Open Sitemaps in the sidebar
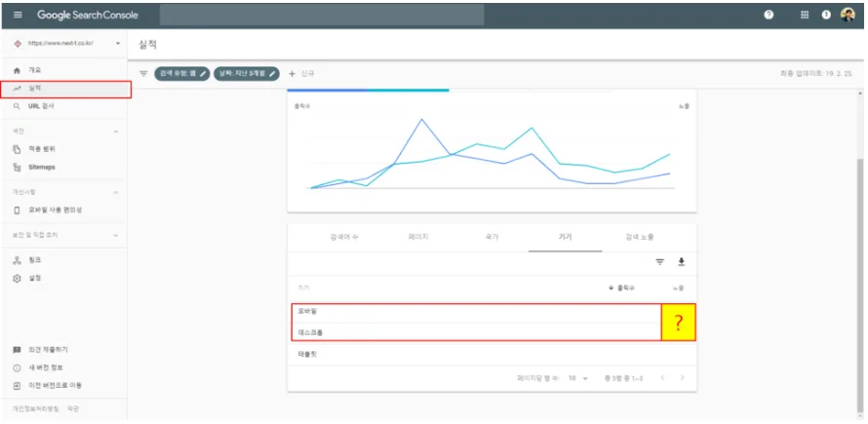868x424 pixels. pos(42,167)
